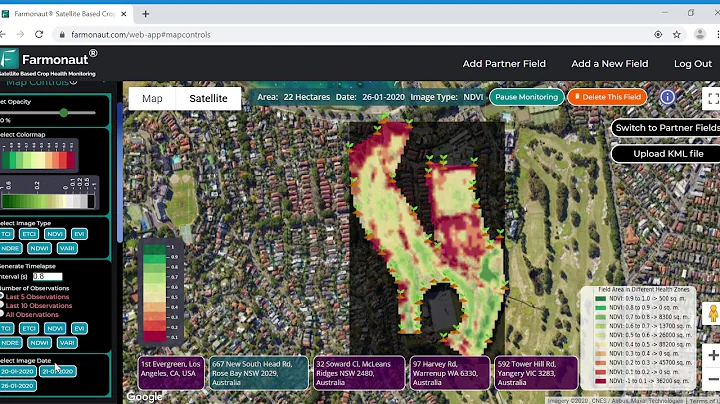Click the location target icon in address bar
720x404 pixels.
click(658, 34)
